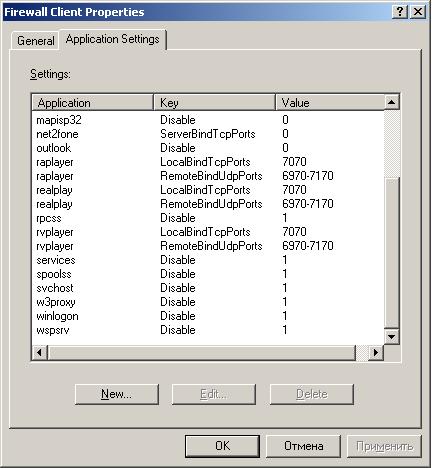Viewport: 432px width, 468px height.
Task: Click the 7070 value for raplayer
Action: (x=294, y=162)
